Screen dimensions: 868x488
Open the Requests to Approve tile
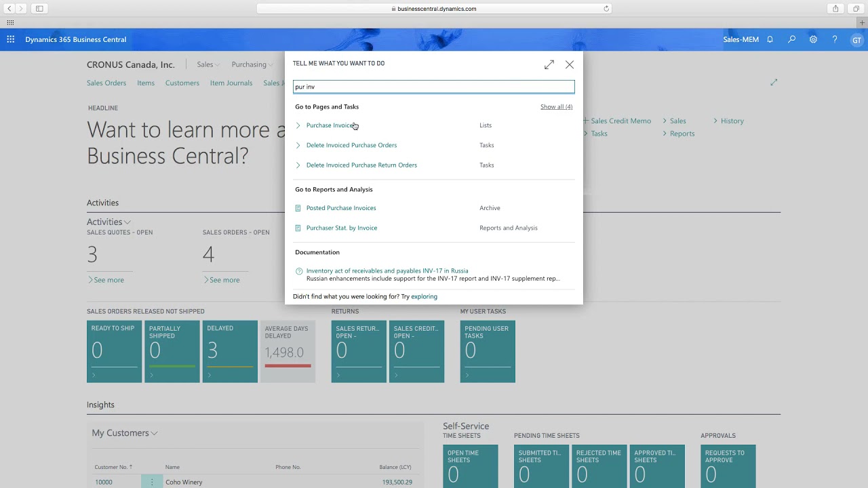(728, 466)
